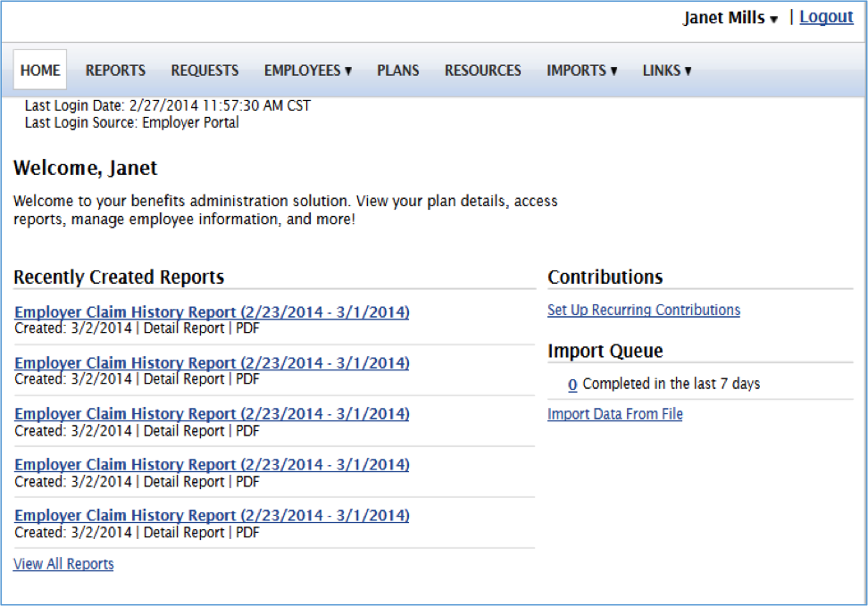Open the PLANS page
Screen dimensions: 868x606
398,71
